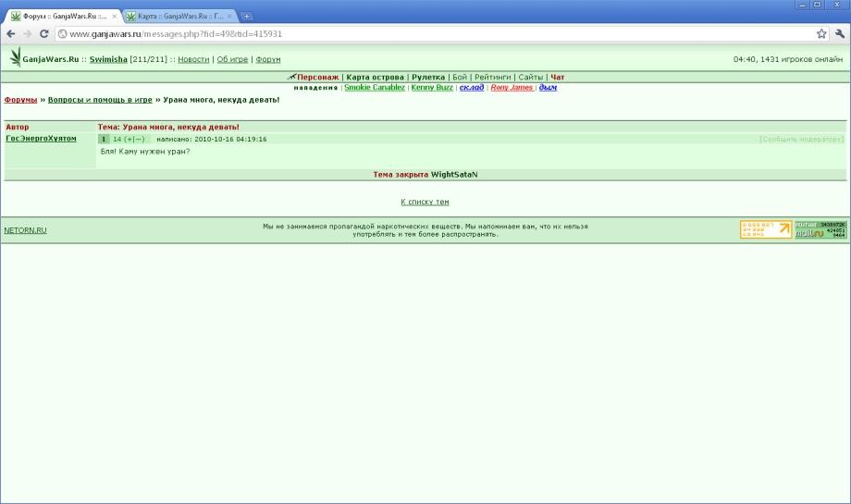
Task: Click the orange statistics counter banner
Action: pyautogui.click(x=766, y=229)
